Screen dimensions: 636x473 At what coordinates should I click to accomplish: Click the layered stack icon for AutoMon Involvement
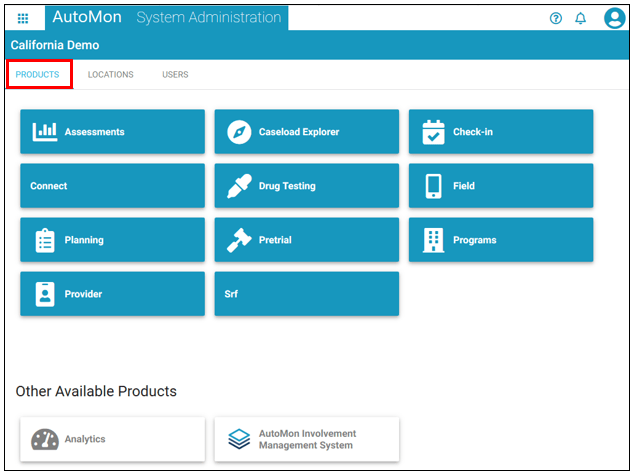(239, 439)
